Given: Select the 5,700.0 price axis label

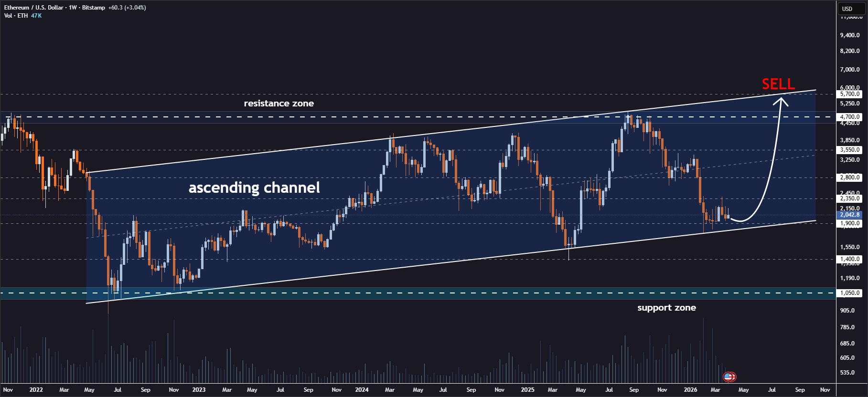Looking at the screenshot, I should point(850,94).
